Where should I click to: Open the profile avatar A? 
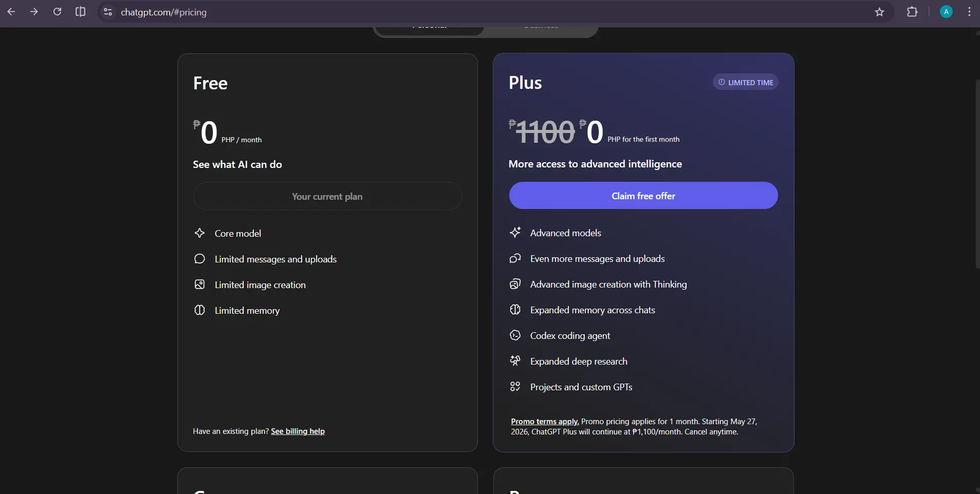click(x=946, y=12)
